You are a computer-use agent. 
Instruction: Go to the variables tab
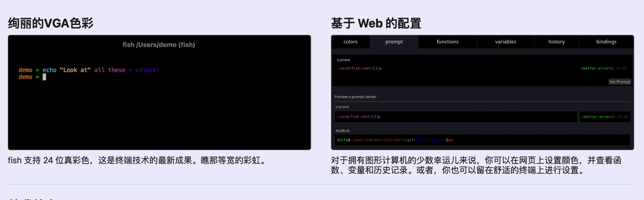[505, 42]
